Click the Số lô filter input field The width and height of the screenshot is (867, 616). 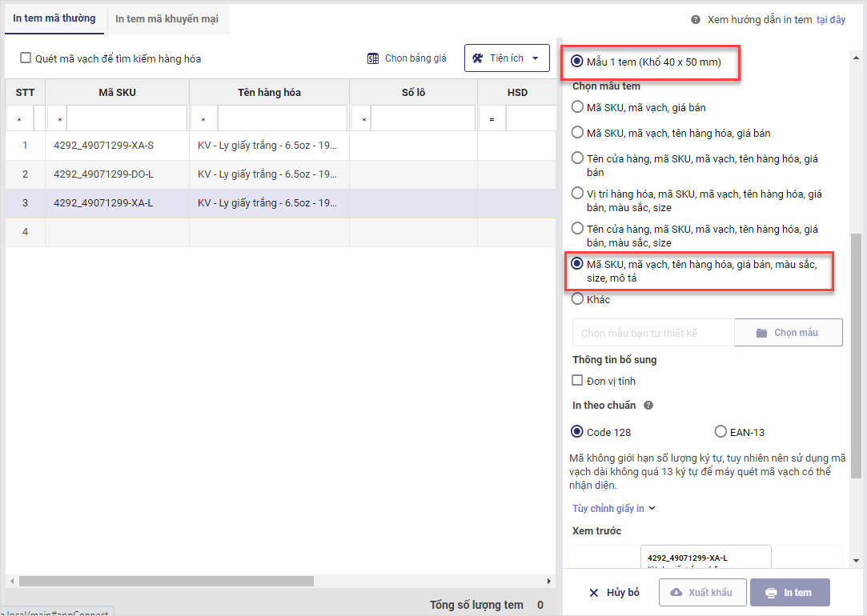(423, 118)
